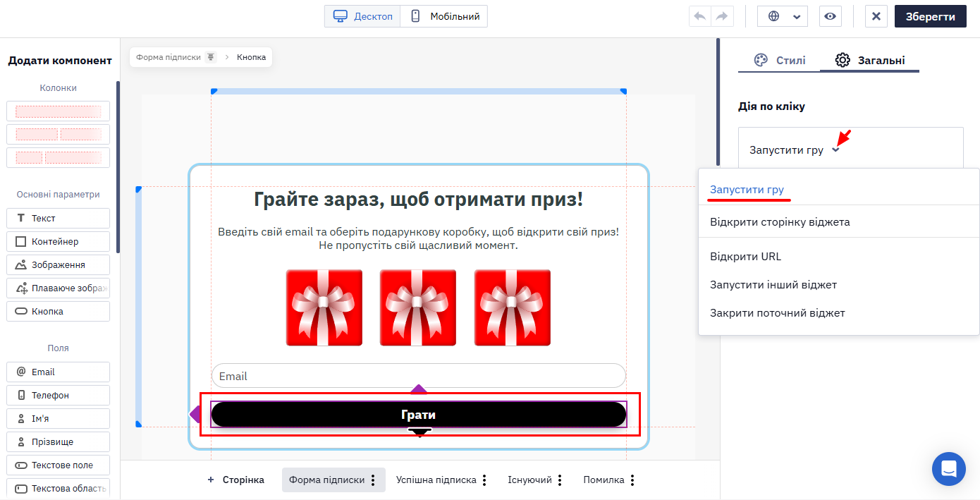Open Існуючий page options menu
Viewport: 980px width, 500px height.
coord(560,480)
